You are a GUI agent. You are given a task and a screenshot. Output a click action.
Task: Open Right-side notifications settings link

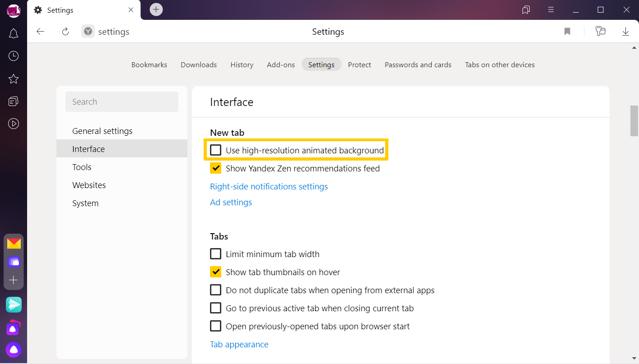(x=269, y=186)
